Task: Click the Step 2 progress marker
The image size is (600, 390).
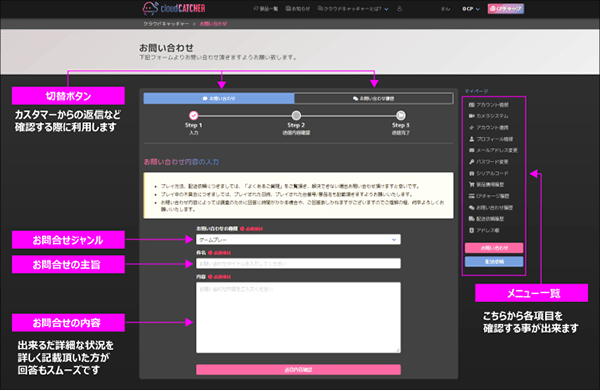Action: click(x=296, y=116)
